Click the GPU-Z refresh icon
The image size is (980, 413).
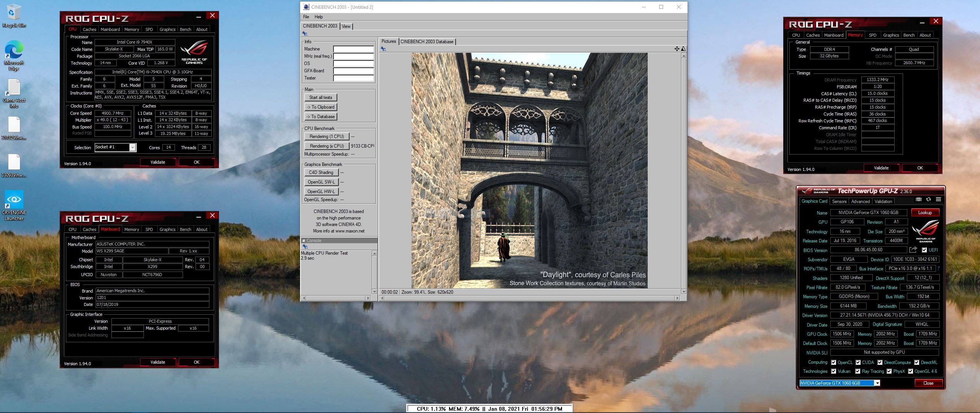coord(928,199)
